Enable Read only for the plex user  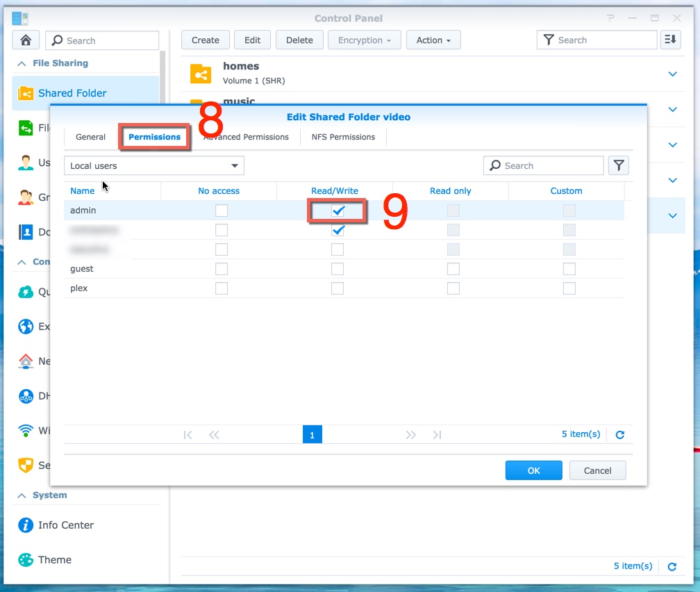453,288
